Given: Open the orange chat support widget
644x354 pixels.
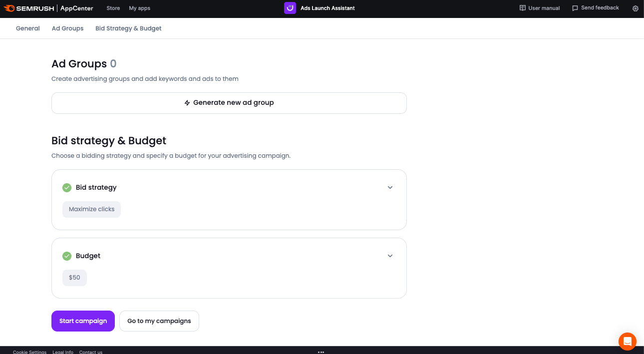Looking at the screenshot, I should pyautogui.click(x=628, y=342).
